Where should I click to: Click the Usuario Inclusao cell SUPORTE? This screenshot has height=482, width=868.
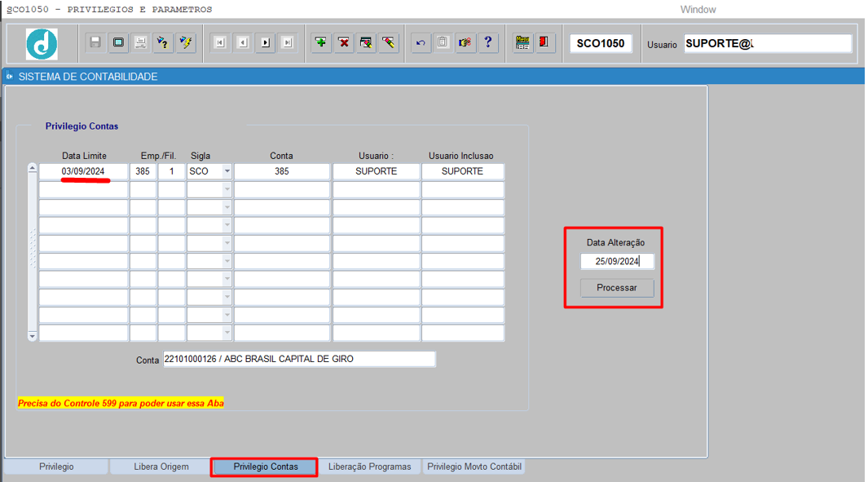click(462, 171)
